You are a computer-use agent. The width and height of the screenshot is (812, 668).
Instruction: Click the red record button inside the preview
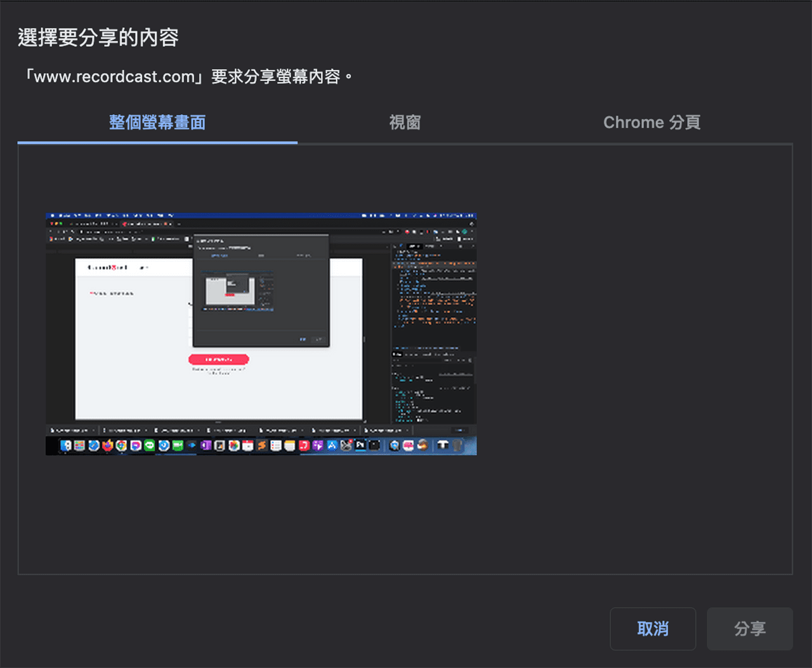pos(218,359)
